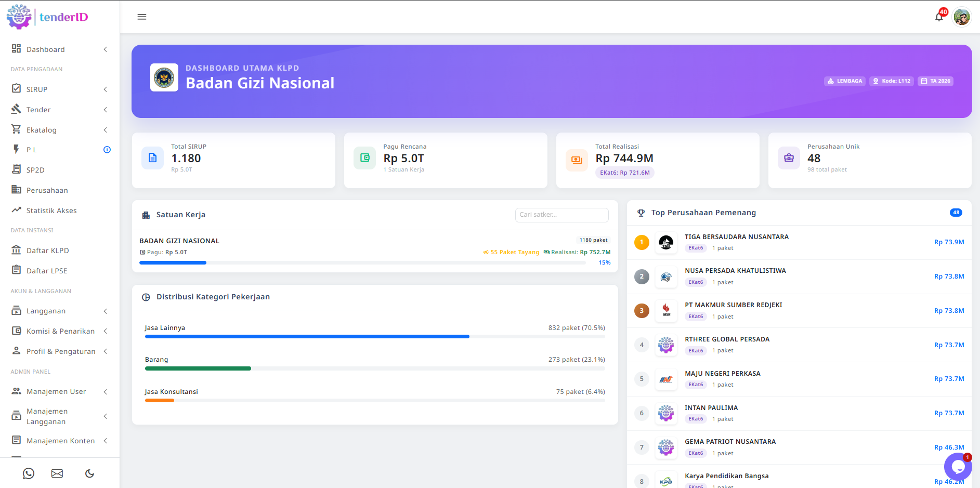Click the P L info icon

[x=107, y=150]
